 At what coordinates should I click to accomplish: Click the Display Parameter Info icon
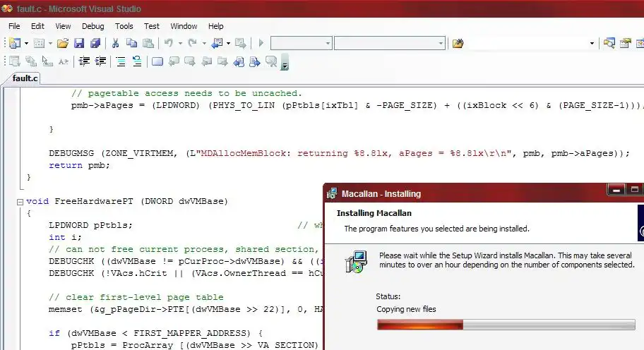point(31,61)
